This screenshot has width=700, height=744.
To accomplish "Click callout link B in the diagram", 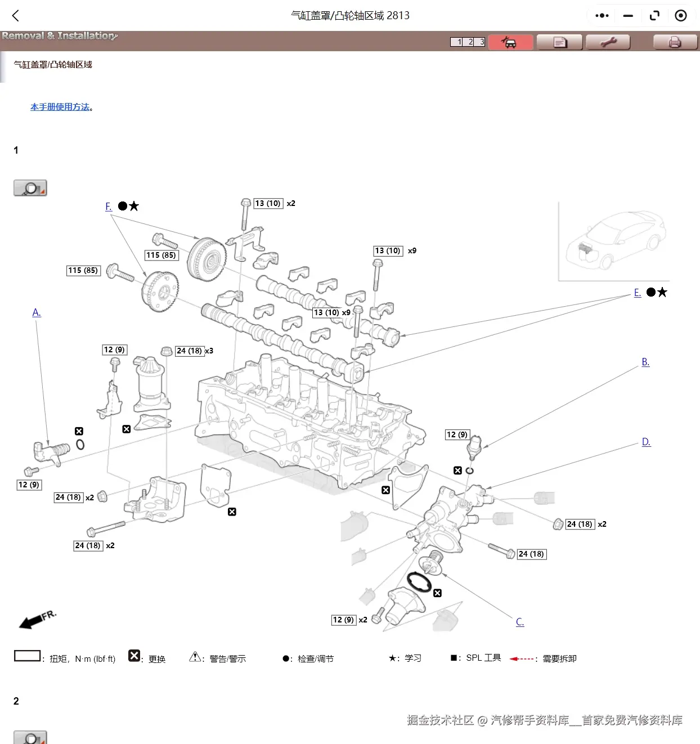I will pos(645,362).
